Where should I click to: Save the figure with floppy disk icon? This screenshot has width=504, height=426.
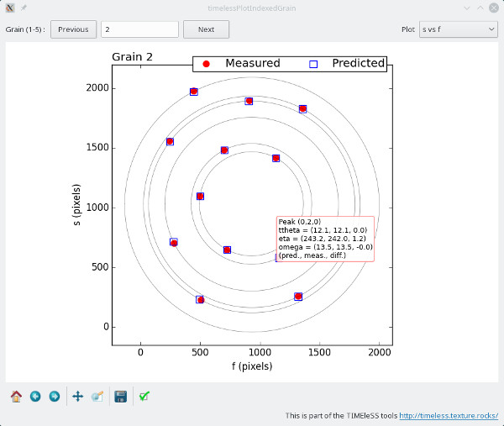[x=121, y=396]
